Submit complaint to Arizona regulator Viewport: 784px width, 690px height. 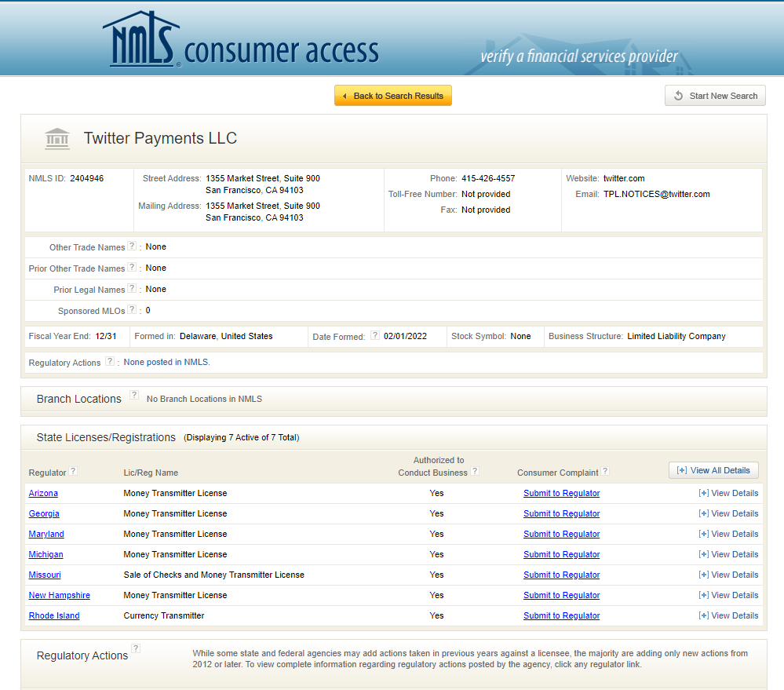tap(561, 493)
